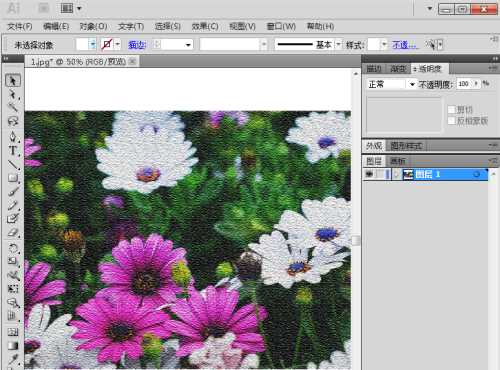
Task: Open the stroke color dropdown arrow
Action: [x=117, y=44]
